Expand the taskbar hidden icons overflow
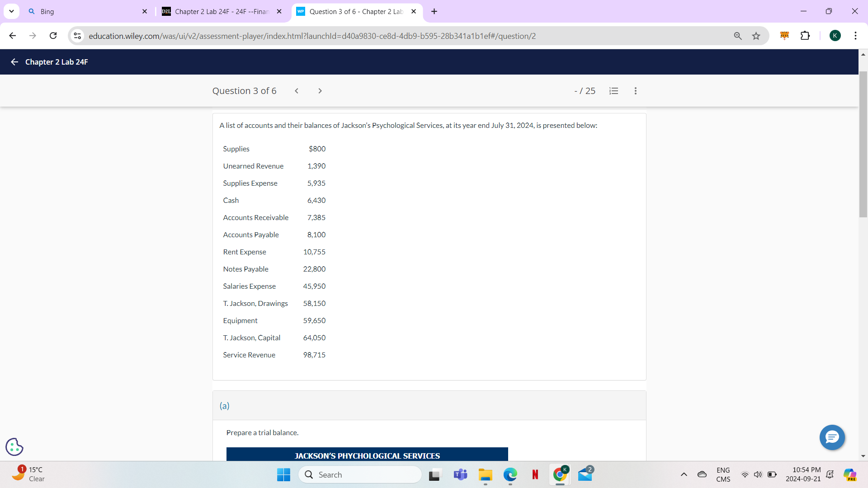This screenshot has height=488, width=868. [684, 475]
